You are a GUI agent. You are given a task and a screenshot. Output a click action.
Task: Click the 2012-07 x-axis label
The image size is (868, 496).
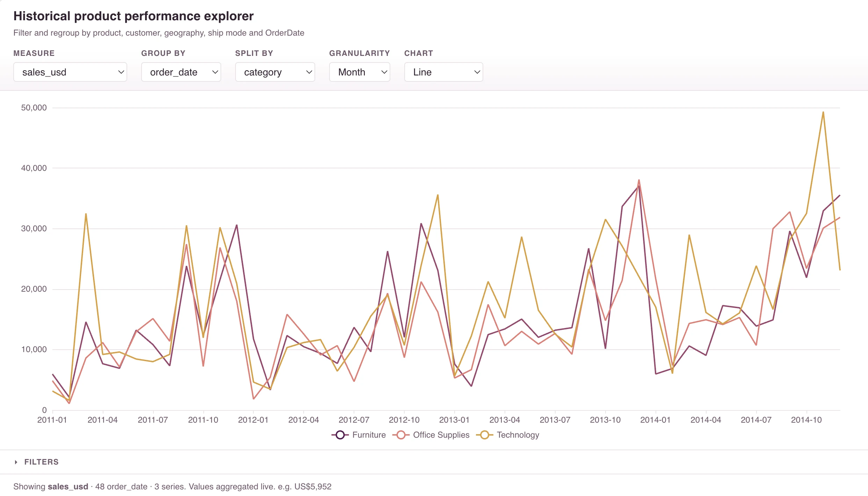click(354, 420)
